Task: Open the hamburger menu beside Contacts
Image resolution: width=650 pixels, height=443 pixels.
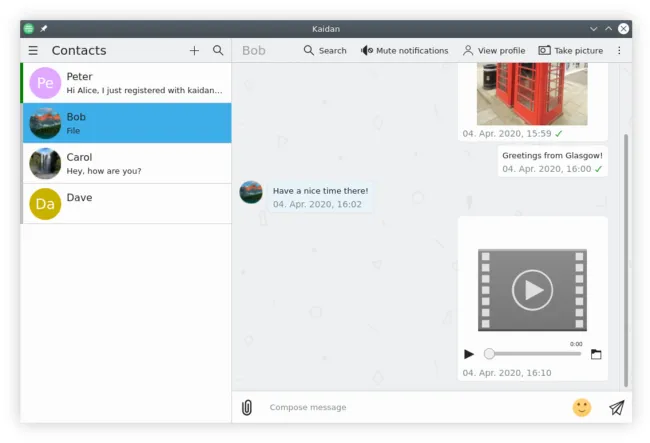Action: click(x=33, y=50)
